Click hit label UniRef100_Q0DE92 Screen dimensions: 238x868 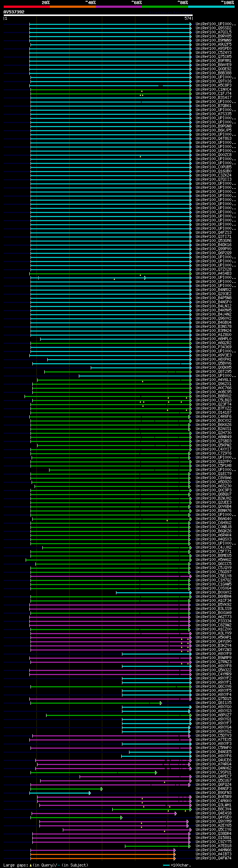213,69
